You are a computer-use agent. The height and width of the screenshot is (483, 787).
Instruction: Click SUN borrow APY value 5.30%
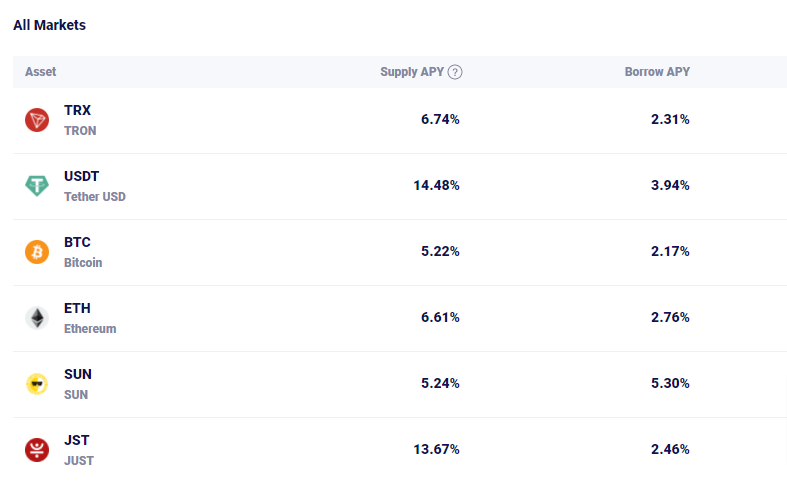(x=670, y=383)
